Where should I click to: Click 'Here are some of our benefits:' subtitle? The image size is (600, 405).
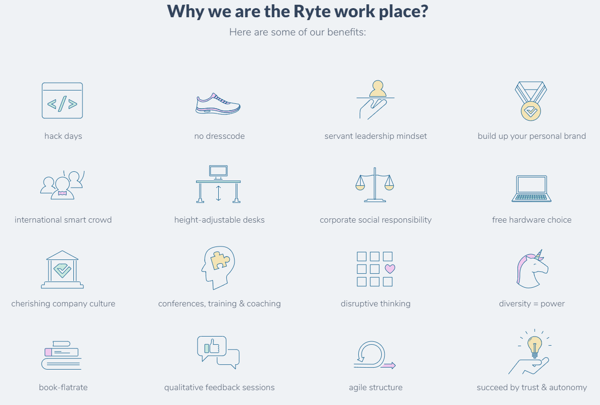[298, 32]
